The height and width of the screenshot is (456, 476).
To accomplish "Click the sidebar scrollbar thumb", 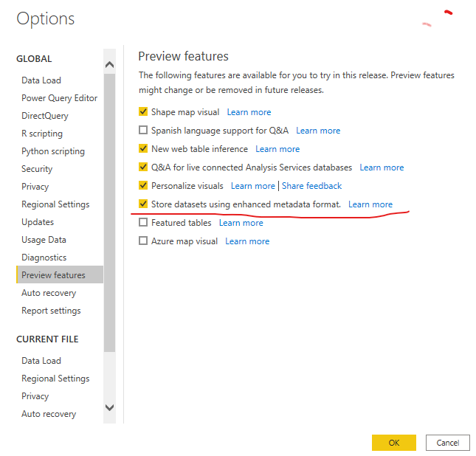I will 109,213.
